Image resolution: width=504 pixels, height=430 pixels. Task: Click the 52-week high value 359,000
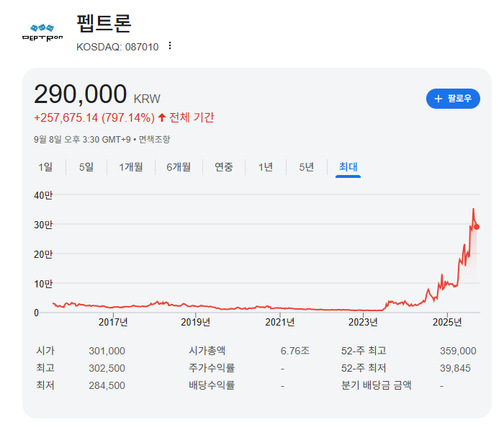[x=458, y=351]
